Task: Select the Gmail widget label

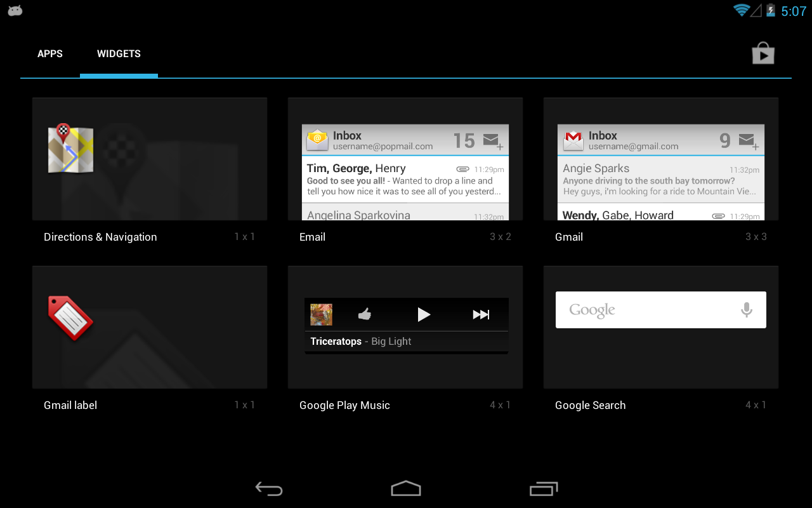Action: coord(569,237)
